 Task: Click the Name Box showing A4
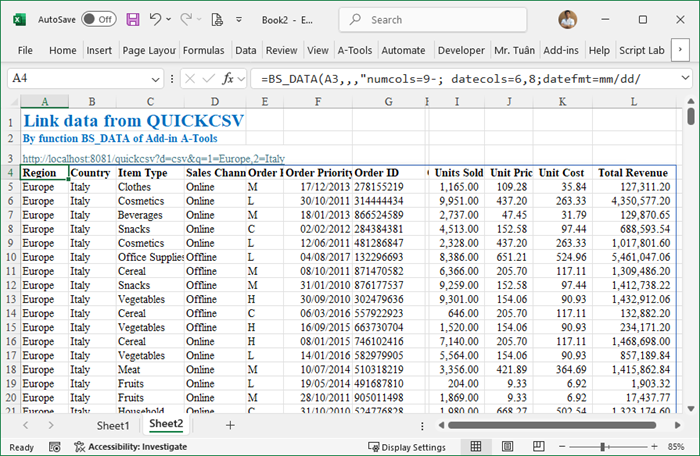79,79
